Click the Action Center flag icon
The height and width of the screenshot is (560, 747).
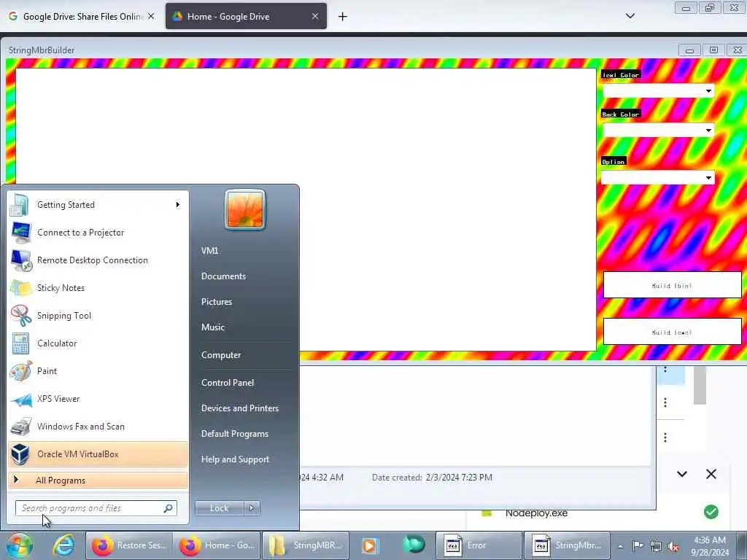tap(638, 545)
